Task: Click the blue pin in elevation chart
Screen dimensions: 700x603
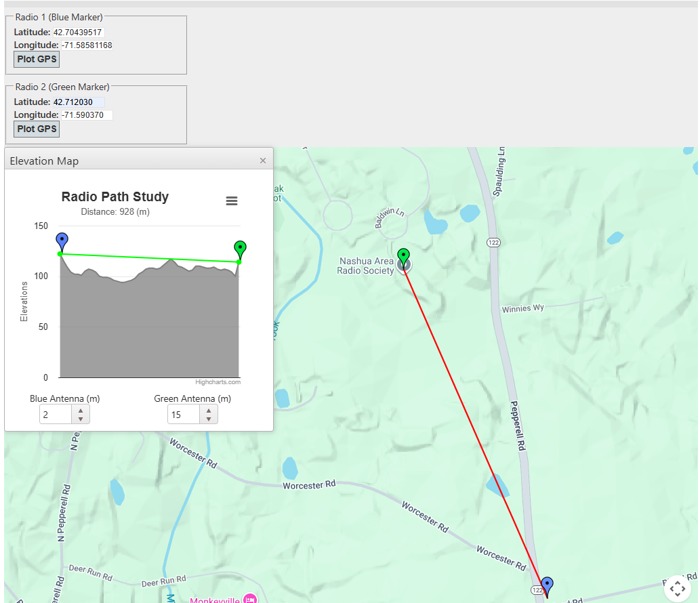Action: [62, 240]
